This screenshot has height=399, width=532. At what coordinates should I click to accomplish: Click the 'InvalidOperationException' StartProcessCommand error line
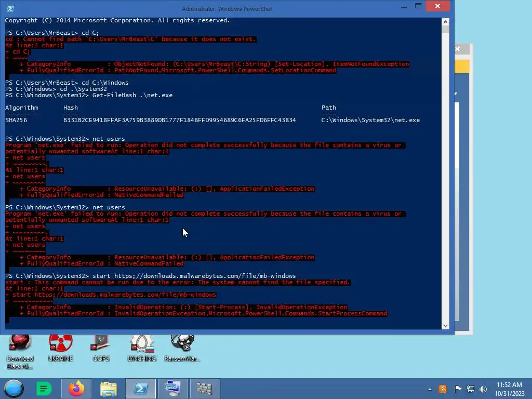204,313
